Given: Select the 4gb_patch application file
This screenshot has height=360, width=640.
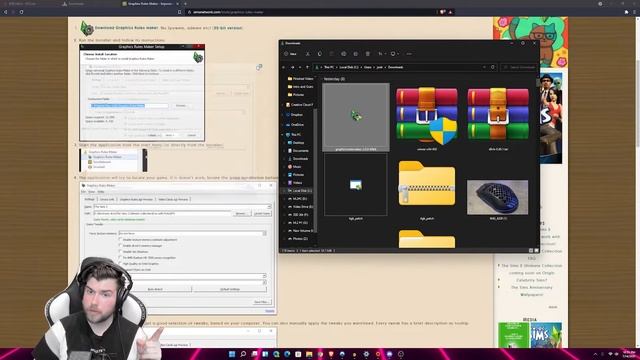Looking at the screenshot, I should click(x=356, y=187).
